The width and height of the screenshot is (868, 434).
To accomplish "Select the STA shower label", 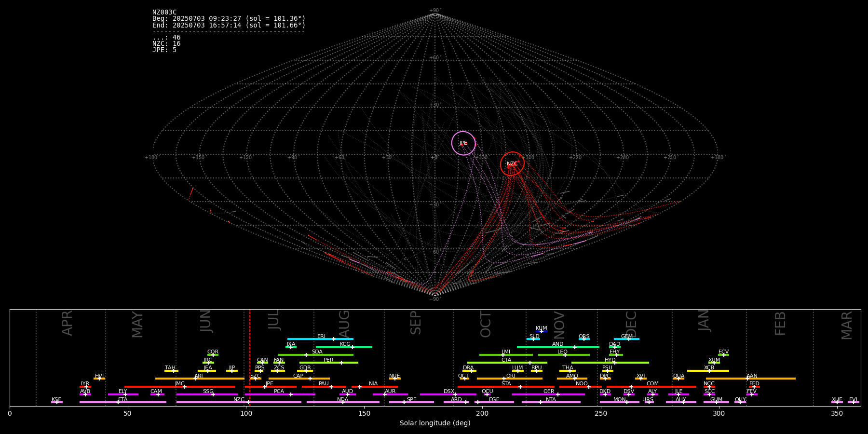I will pyautogui.click(x=506, y=384).
